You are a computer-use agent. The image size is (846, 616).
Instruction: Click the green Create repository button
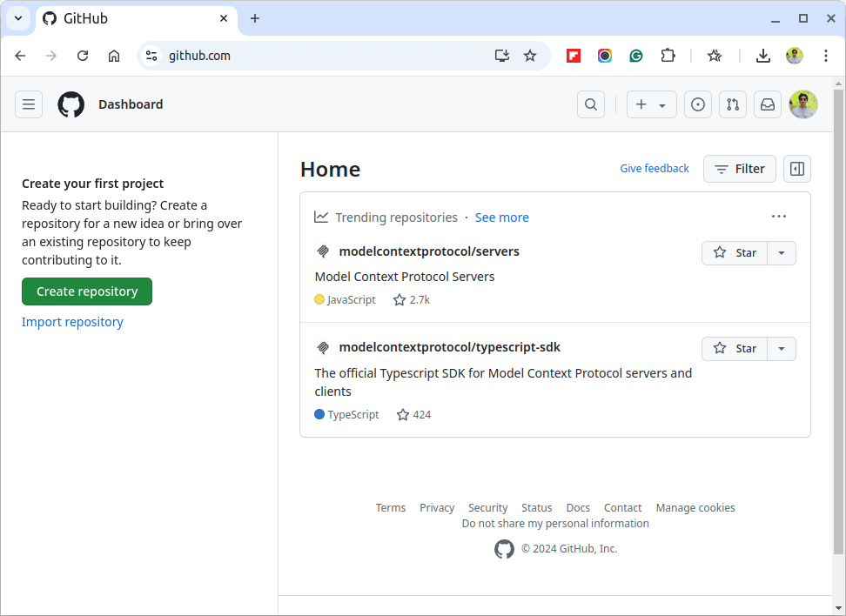point(87,291)
